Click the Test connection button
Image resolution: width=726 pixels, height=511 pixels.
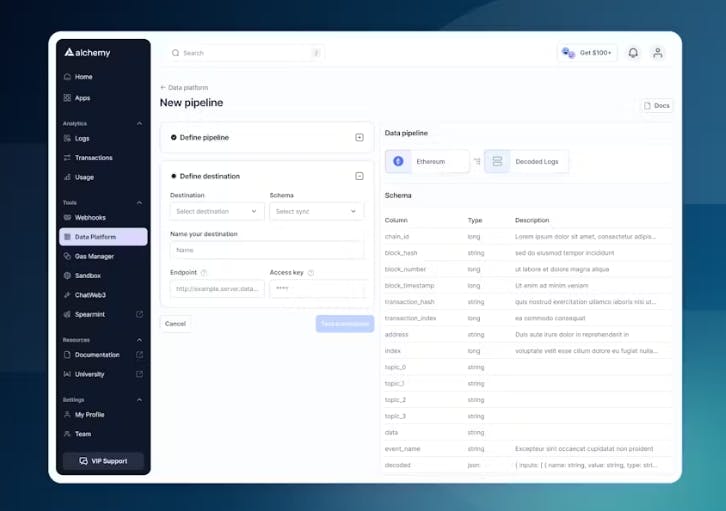345,324
